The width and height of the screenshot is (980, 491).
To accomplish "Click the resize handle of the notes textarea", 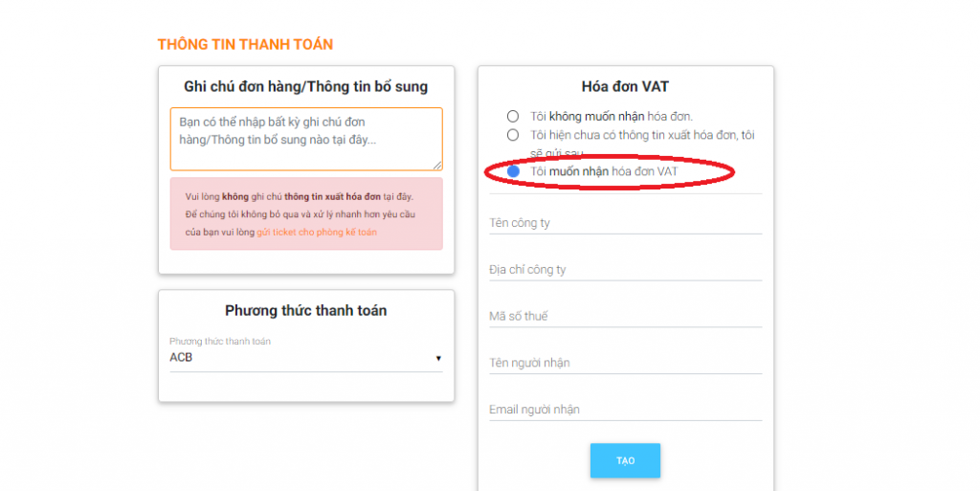I will (437, 166).
